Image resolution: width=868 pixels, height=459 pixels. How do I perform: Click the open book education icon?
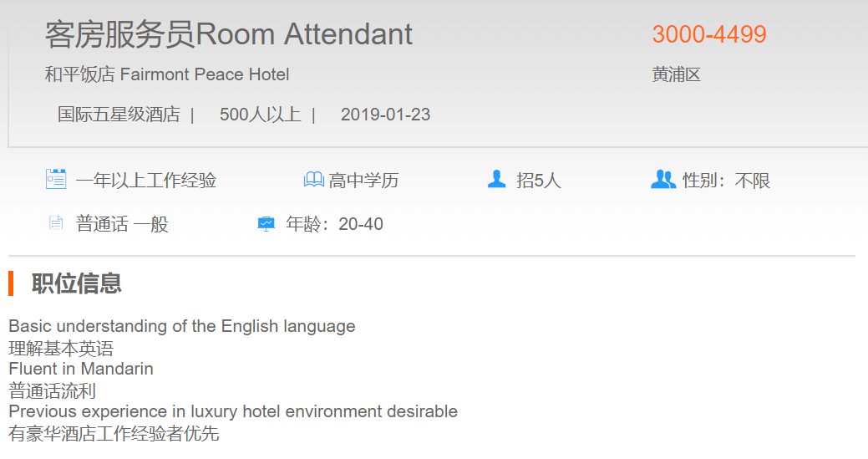pos(313,179)
